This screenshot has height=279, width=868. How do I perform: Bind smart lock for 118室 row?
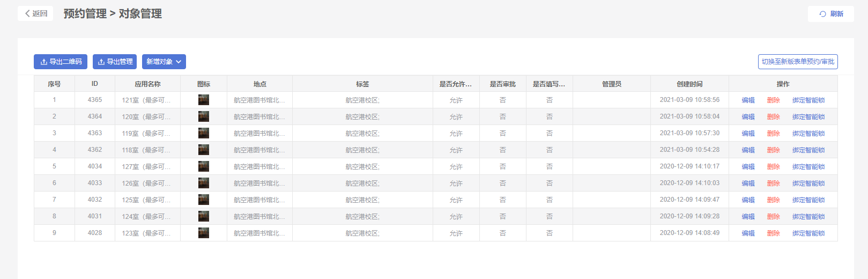(808, 150)
